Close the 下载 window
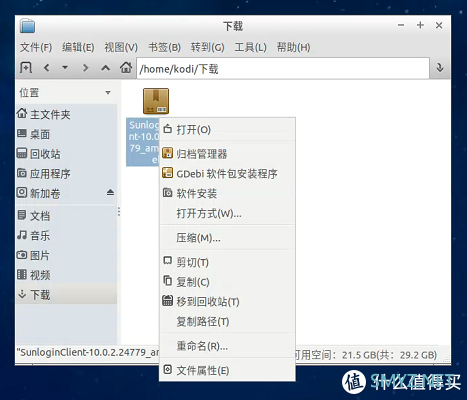The image size is (467, 400). click(439, 25)
